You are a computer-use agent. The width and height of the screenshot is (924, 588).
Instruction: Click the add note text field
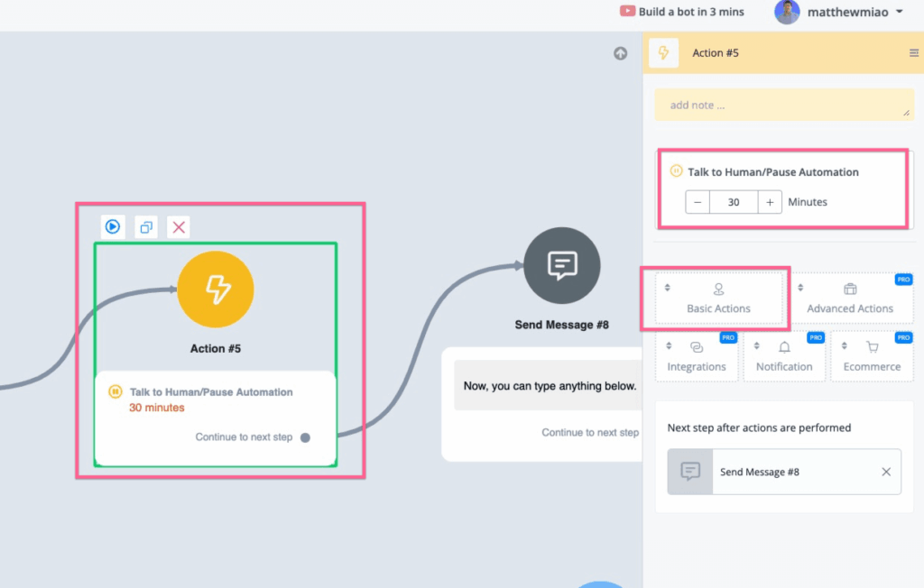(783, 105)
